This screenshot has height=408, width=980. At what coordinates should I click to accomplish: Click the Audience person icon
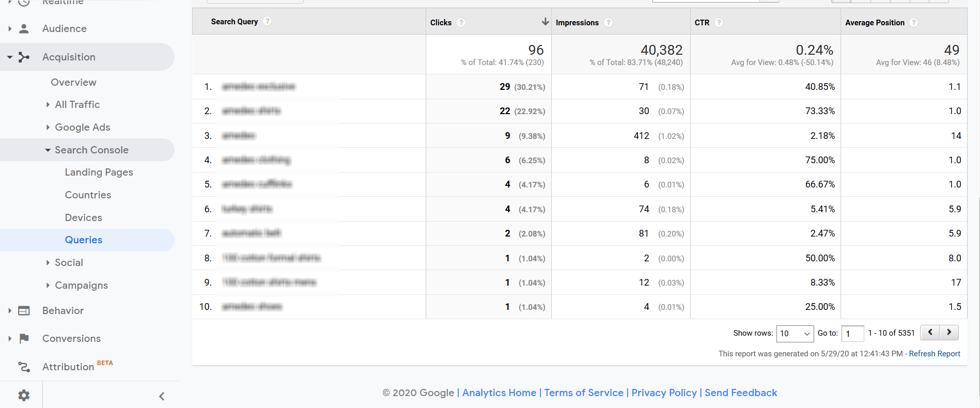pos(24,28)
